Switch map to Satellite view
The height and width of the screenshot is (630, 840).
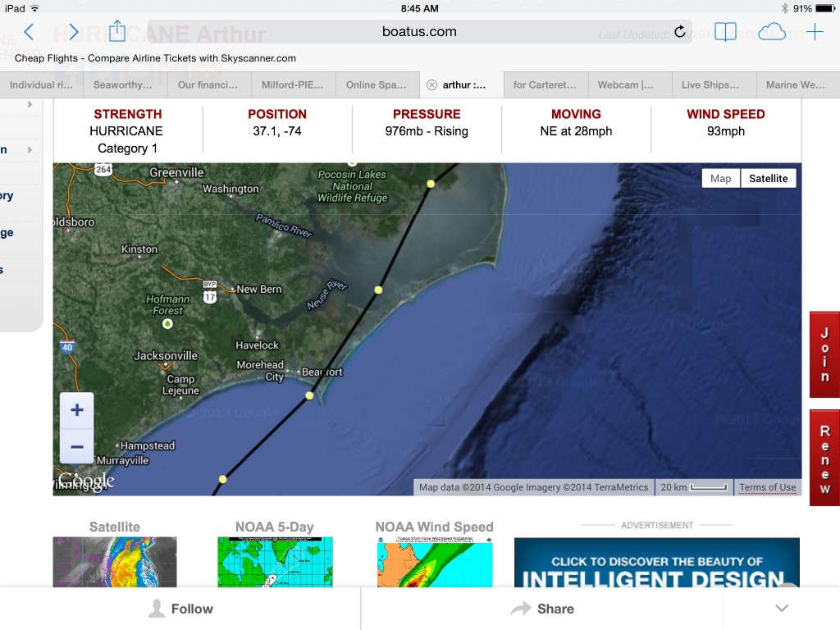click(768, 178)
